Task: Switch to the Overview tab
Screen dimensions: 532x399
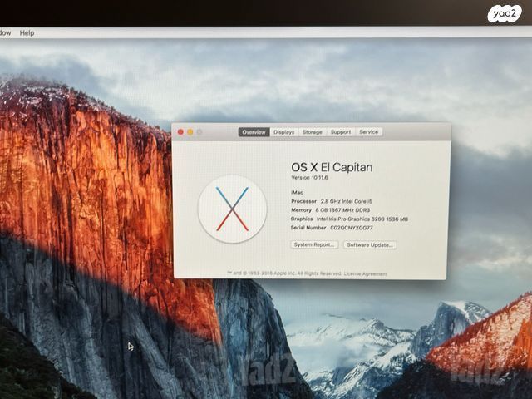Action: click(254, 132)
